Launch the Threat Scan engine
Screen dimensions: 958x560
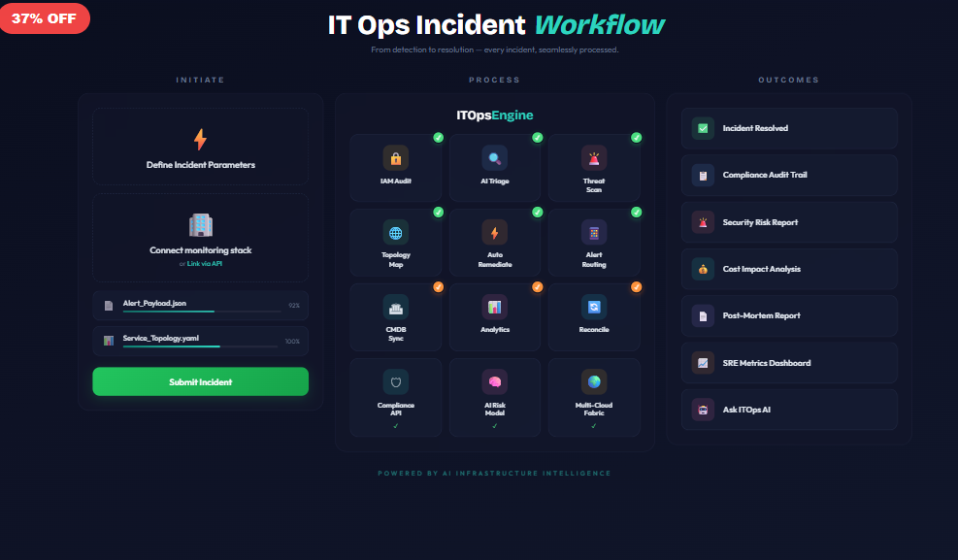(x=594, y=167)
